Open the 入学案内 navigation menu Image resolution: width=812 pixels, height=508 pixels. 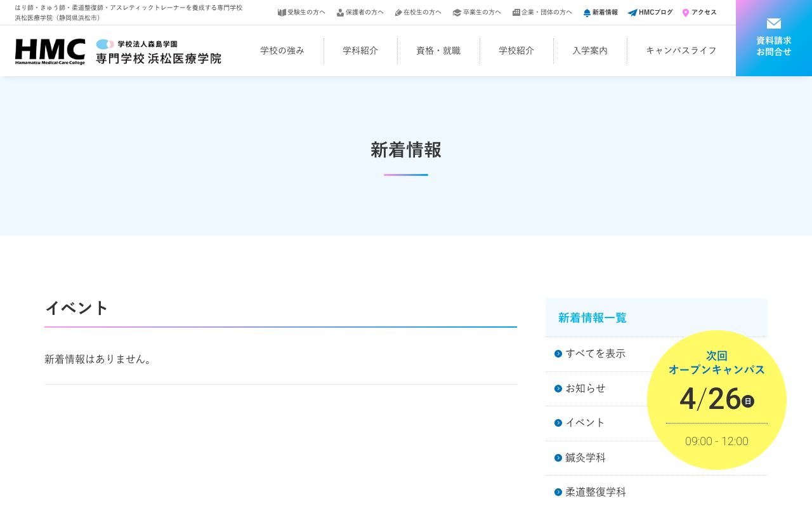(590, 50)
